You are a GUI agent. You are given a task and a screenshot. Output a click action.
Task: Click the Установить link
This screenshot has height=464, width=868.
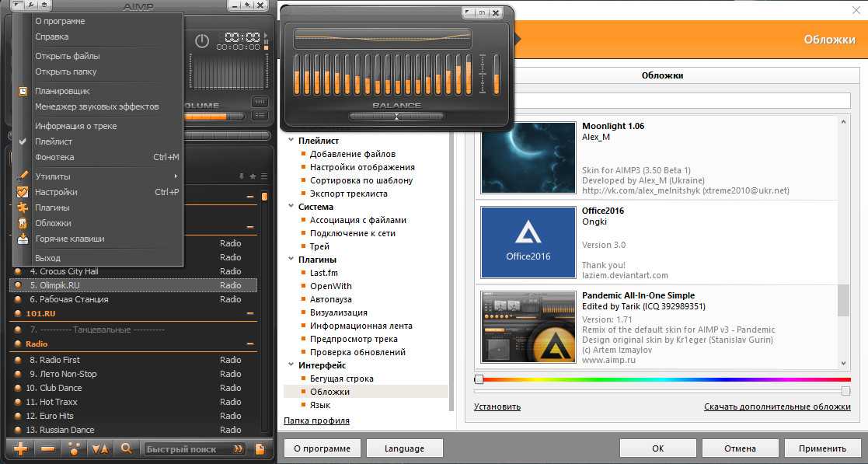[497, 406]
